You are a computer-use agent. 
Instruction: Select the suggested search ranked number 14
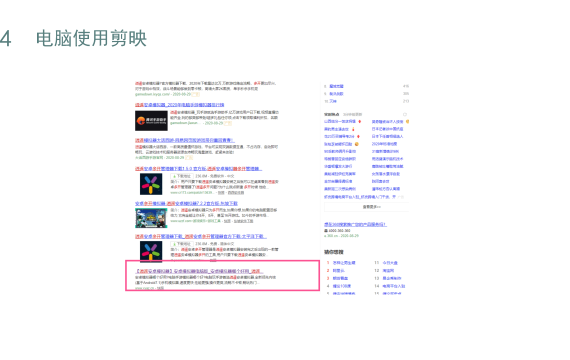point(394,286)
